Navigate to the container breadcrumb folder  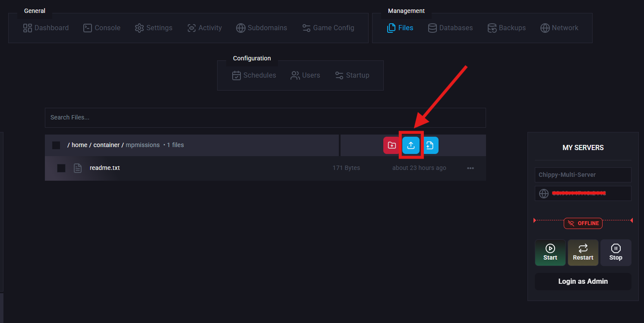107,145
